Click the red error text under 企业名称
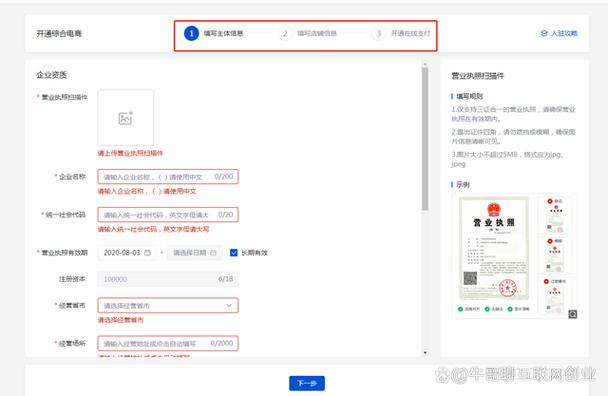 (x=147, y=191)
